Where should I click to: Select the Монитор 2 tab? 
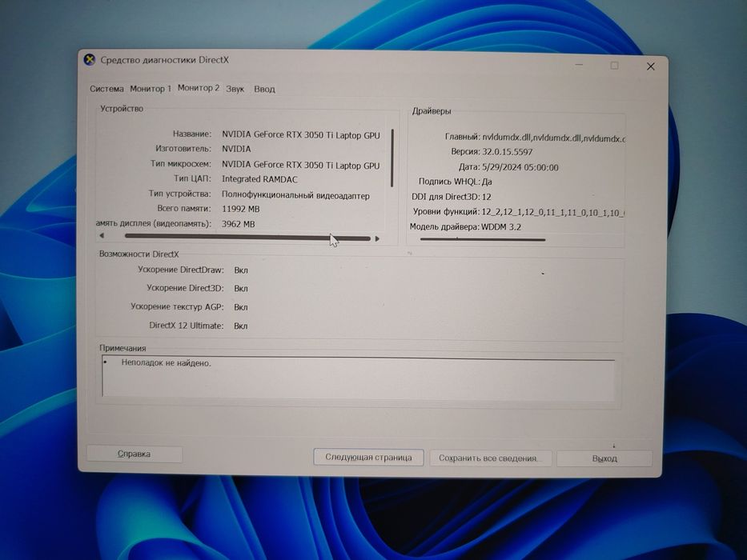(x=199, y=88)
